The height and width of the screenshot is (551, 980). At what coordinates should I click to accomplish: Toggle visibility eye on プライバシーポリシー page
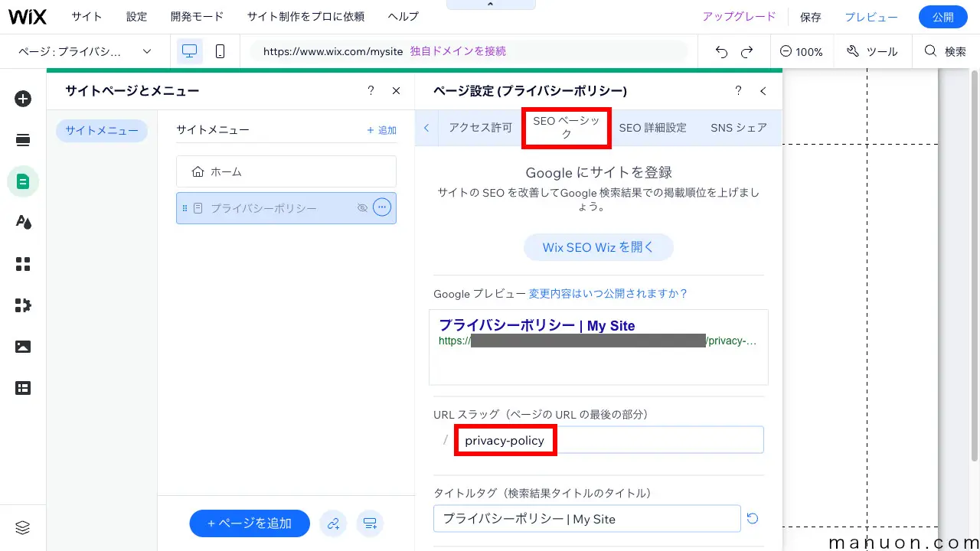click(x=363, y=208)
